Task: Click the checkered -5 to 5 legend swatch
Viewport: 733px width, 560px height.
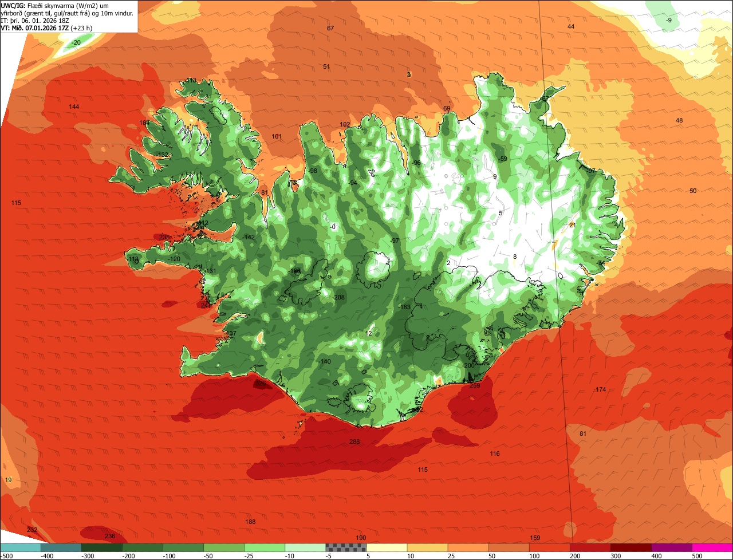Action: [x=346, y=547]
